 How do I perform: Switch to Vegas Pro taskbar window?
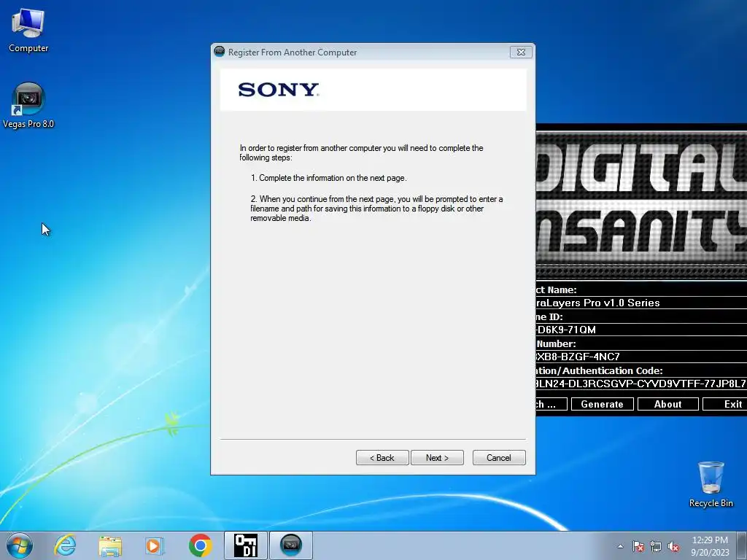point(291,545)
